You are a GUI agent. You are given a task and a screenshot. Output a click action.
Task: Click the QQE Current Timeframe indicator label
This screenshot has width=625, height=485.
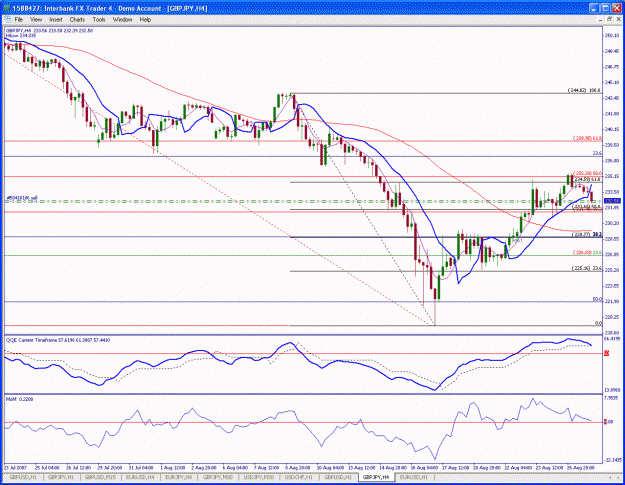click(58, 340)
